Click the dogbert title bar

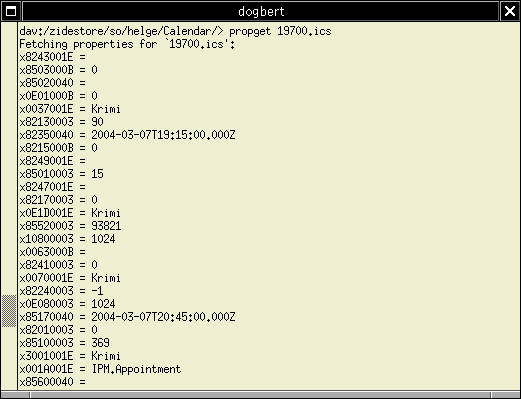click(261, 11)
